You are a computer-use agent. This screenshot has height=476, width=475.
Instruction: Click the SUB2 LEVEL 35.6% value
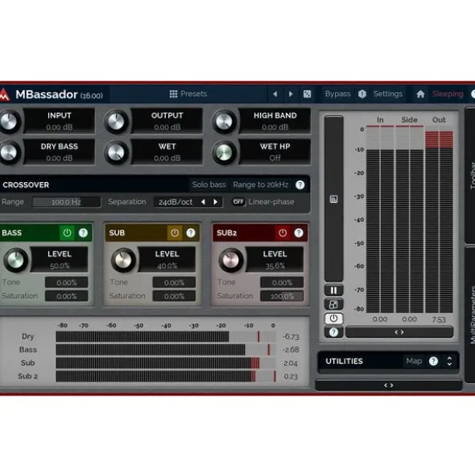pos(275,266)
